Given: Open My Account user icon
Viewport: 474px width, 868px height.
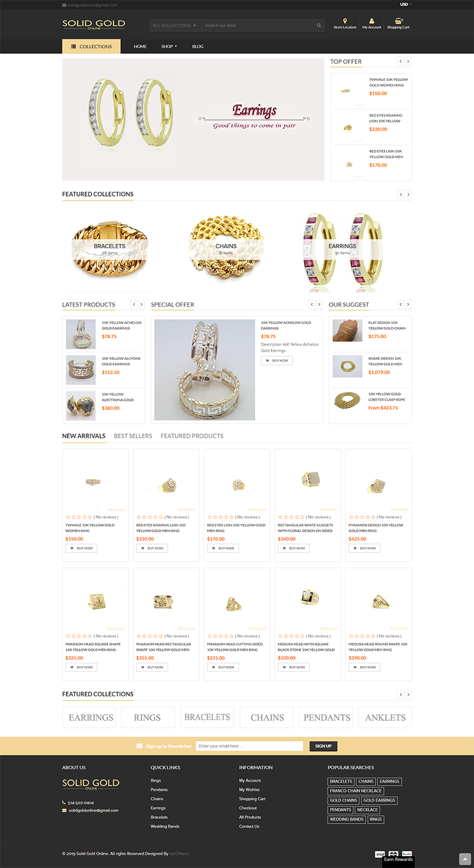Looking at the screenshot, I should tap(371, 21).
